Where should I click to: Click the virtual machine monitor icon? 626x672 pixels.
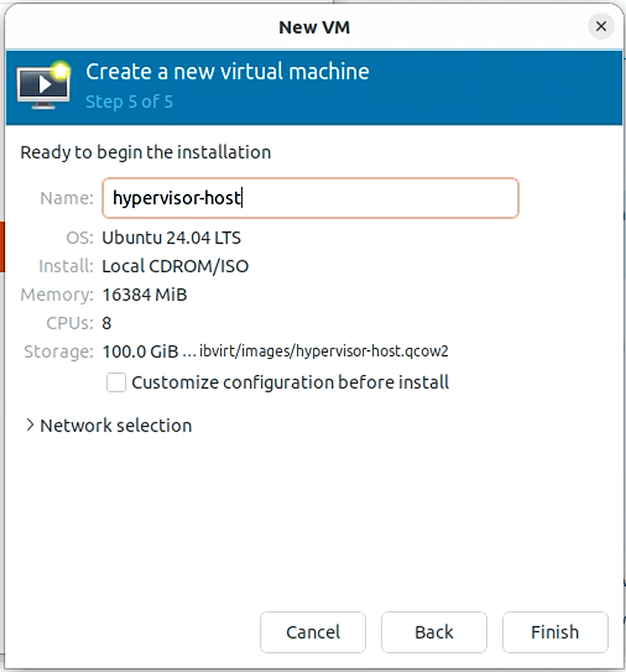pyautogui.click(x=42, y=86)
